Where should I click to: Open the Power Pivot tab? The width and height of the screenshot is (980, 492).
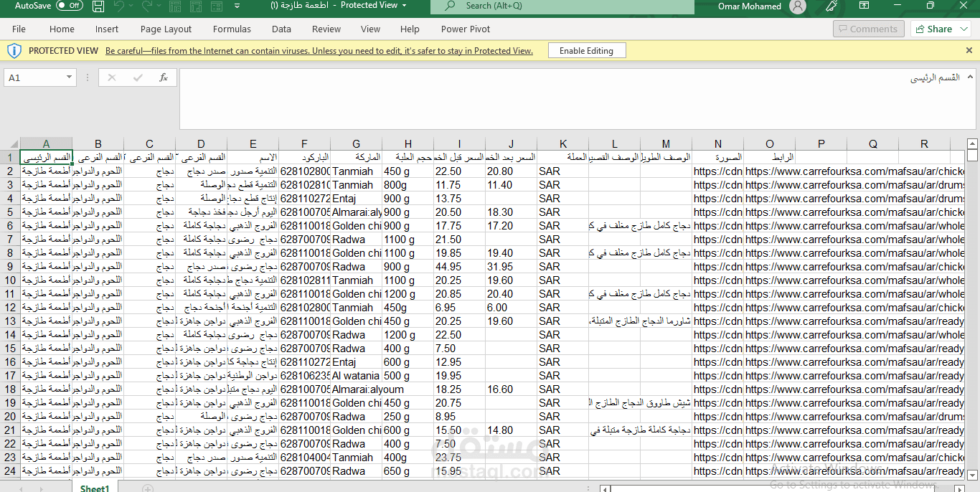click(x=466, y=29)
